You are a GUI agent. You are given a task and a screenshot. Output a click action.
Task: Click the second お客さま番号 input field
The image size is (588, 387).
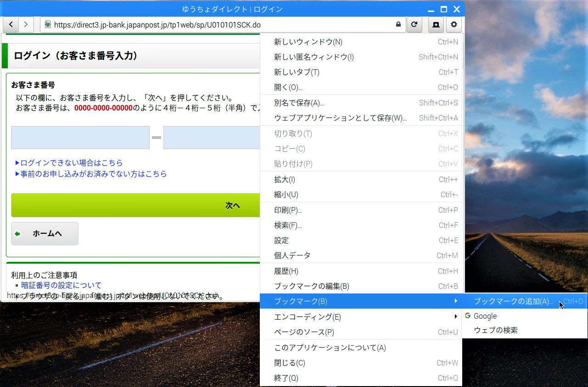click(212, 138)
